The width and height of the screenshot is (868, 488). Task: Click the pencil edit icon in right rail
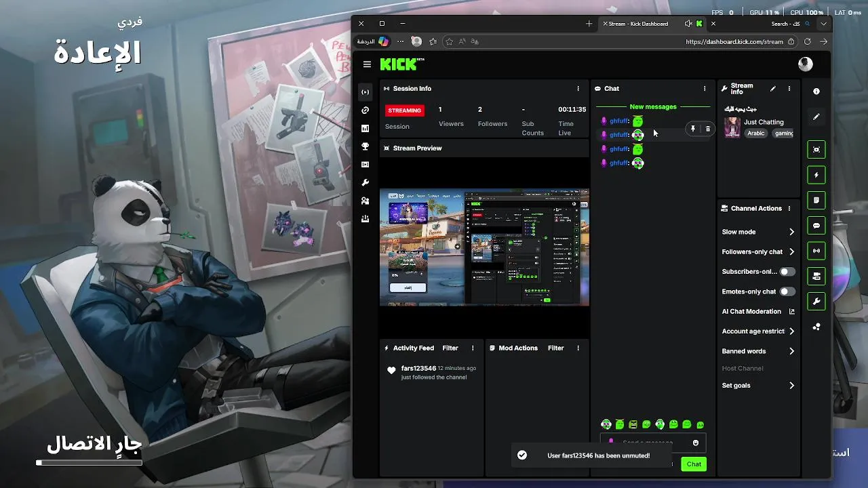(816, 117)
